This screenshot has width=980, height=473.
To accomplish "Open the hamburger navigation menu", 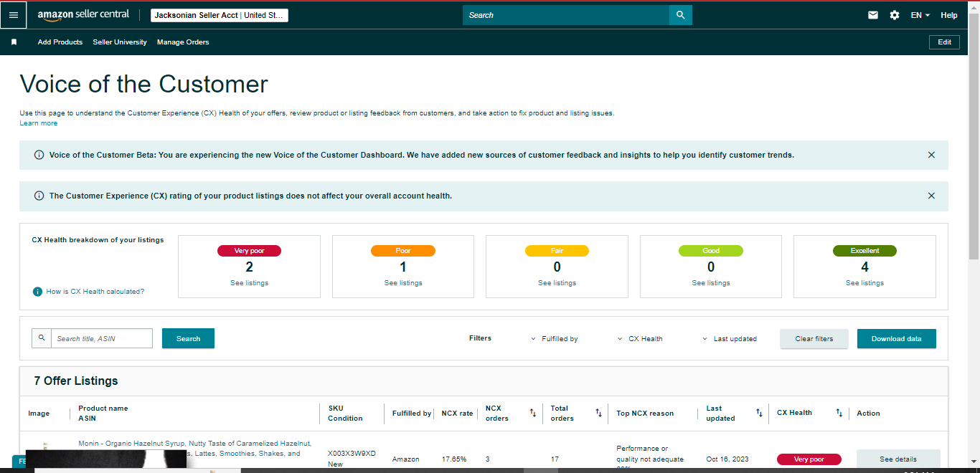I will click(14, 15).
